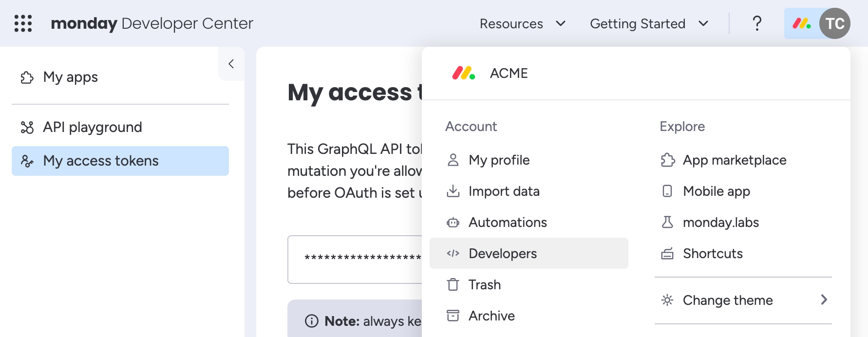Open Archive from the account menu
Viewport: 868px width, 337px height.
[x=491, y=316]
